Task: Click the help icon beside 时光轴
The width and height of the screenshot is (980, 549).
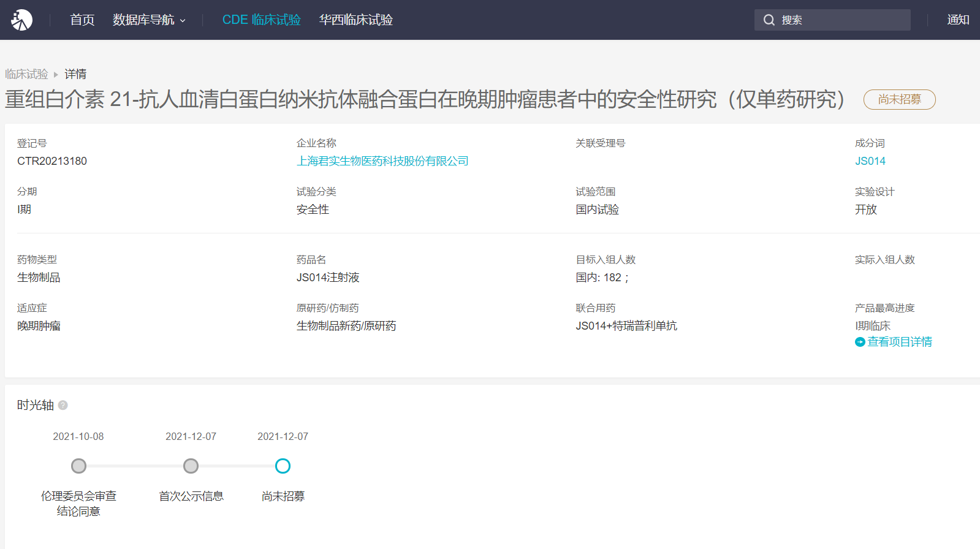Action: tap(63, 406)
